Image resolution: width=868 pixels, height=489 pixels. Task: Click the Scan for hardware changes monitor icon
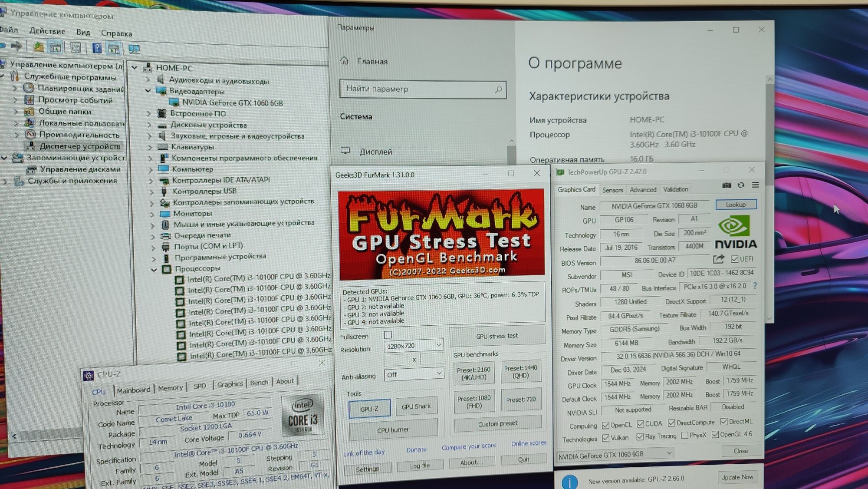click(134, 49)
